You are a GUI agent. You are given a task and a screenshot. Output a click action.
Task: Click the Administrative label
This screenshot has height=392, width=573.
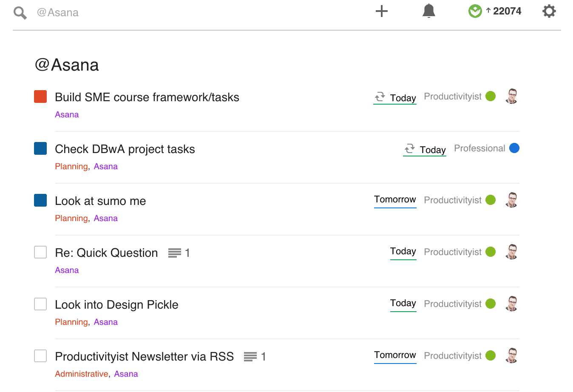coord(82,374)
